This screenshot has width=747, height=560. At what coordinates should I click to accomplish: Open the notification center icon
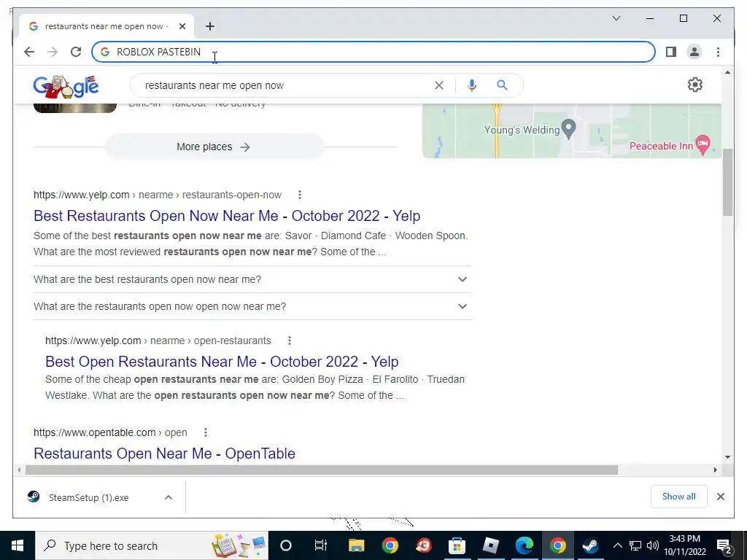(724, 545)
